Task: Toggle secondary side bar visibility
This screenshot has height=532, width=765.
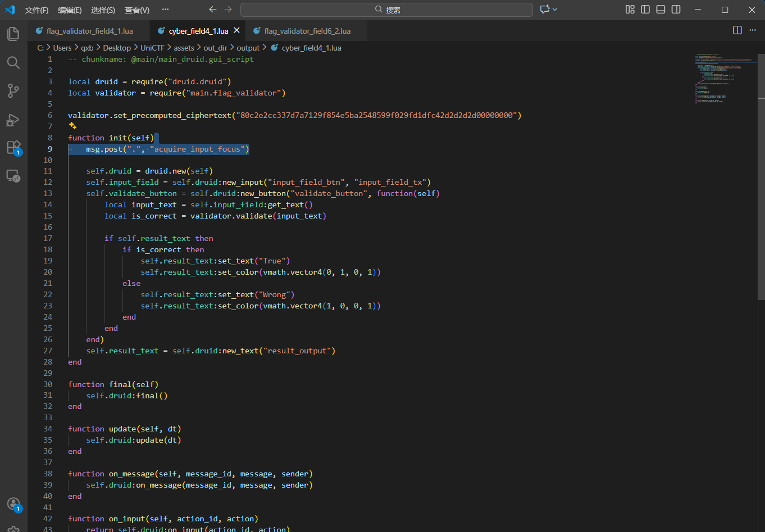Action: click(x=676, y=10)
